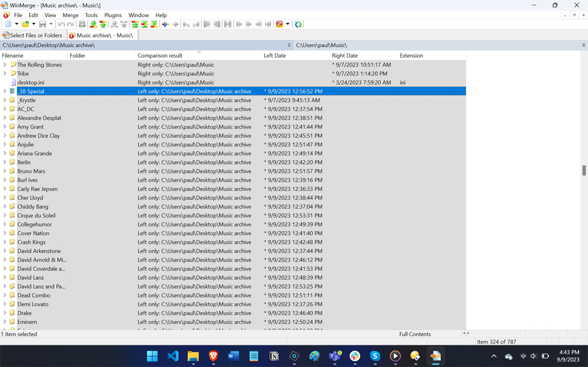The image size is (588, 367).
Task: Click the First Difference toolbar icon
Action: point(135,24)
